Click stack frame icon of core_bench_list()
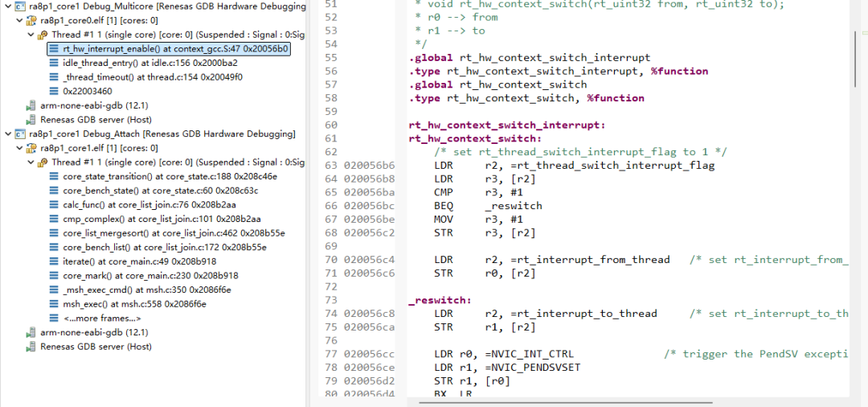This screenshot has height=407, width=868. 54,248
